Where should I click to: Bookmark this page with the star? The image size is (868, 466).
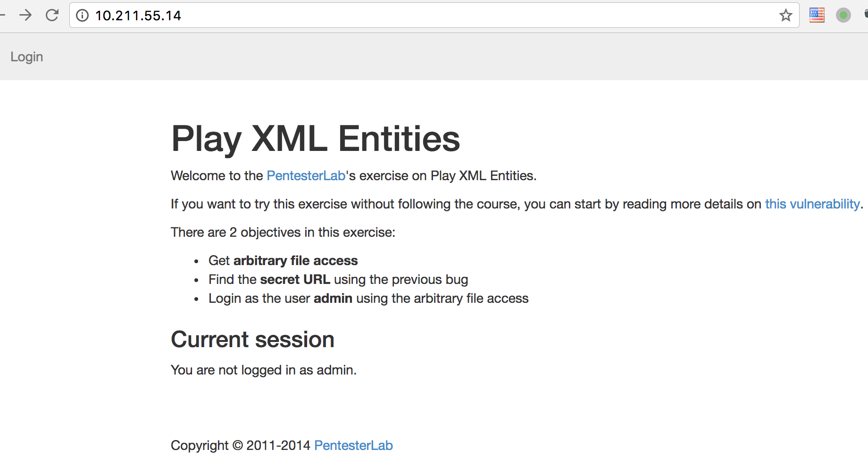pos(785,16)
